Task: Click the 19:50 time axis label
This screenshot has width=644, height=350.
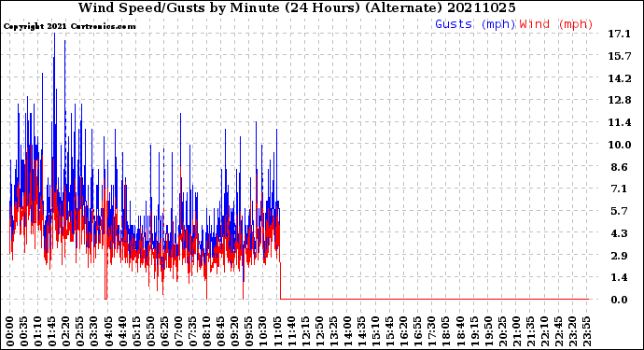Action: 488,331
